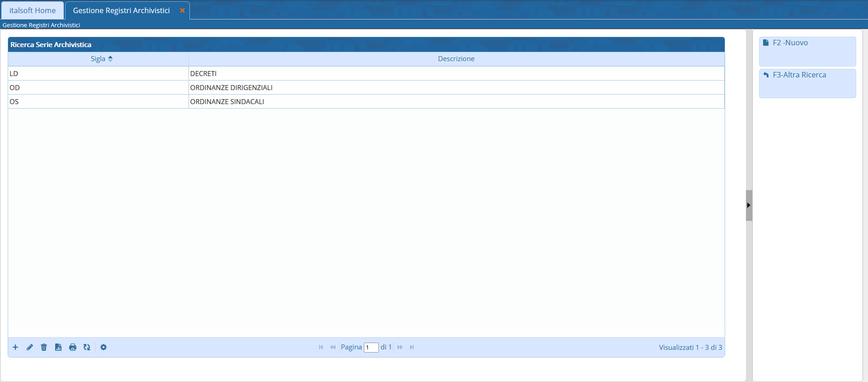This screenshot has height=382, width=868.
Task: Switch to the italsoft Home tab
Action: 33,10
